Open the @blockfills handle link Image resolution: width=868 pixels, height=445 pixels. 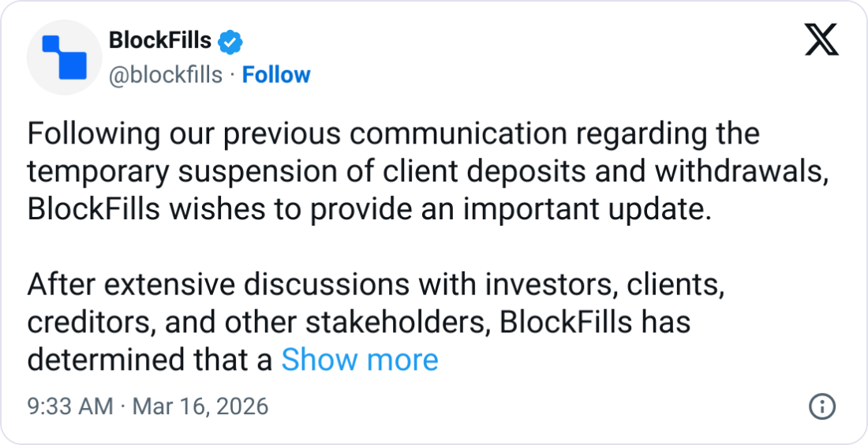[x=164, y=75]
